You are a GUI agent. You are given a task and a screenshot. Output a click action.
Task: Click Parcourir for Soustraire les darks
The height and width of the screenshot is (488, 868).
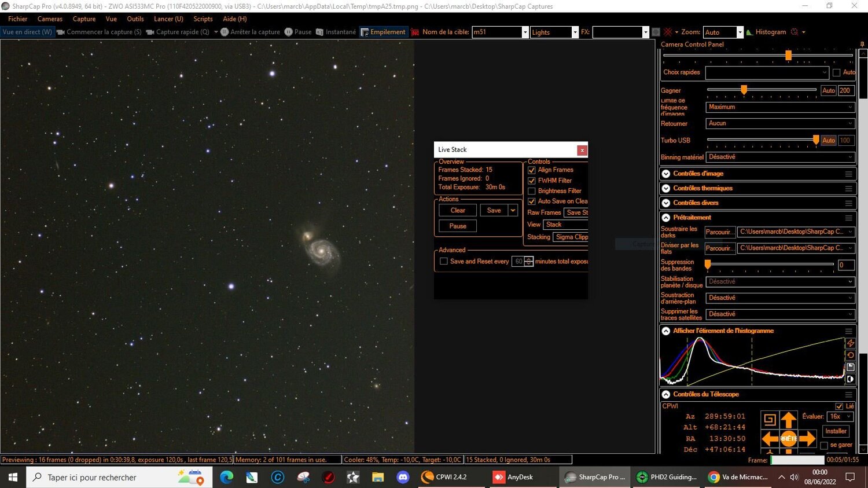click(720, 232)
